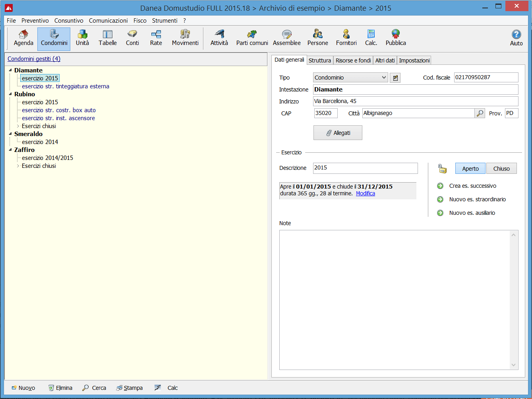The width and height of the screenshot is (532, 399).
Task: Click the Nuovo button in bottom bar
Action: (23, 388)
